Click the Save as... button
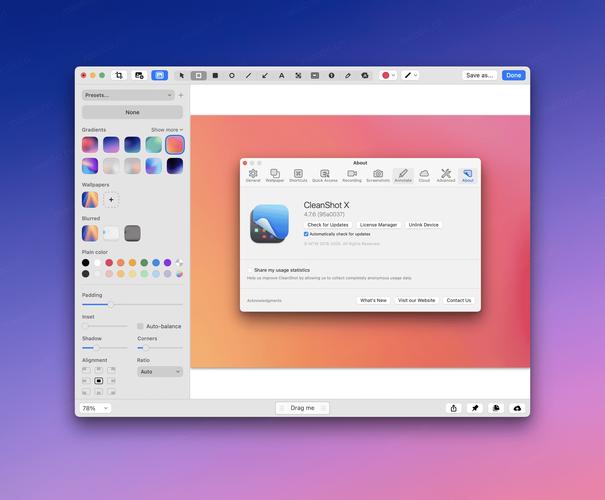 click(479, 75)
